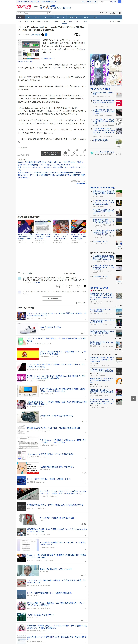The width and height of the screenshot is (138, 644).
Task: Toggle コメント非表示 checkbox
Action: click(75, 303)
